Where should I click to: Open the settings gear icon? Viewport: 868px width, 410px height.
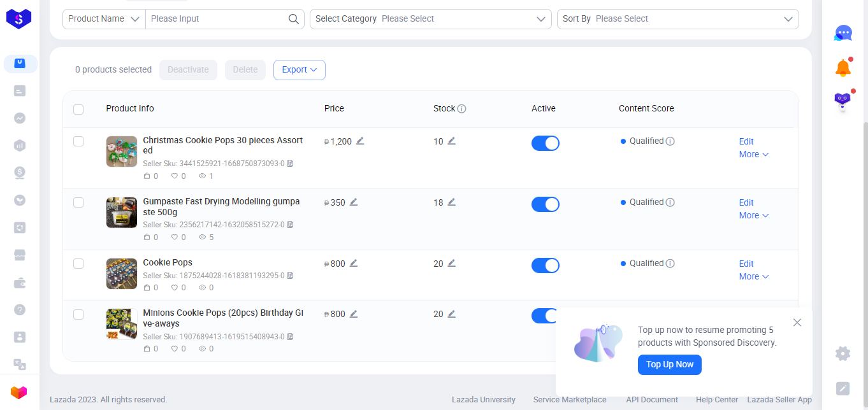tap(843, 353)
